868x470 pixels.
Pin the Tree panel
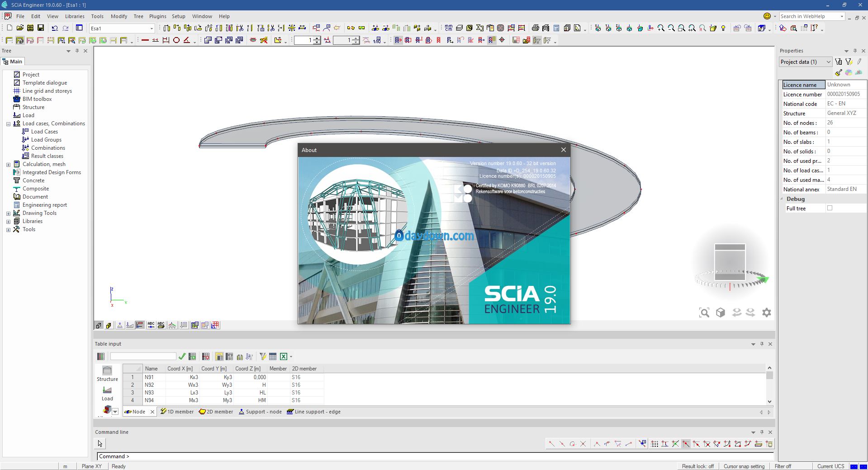[x=77, y=51]
